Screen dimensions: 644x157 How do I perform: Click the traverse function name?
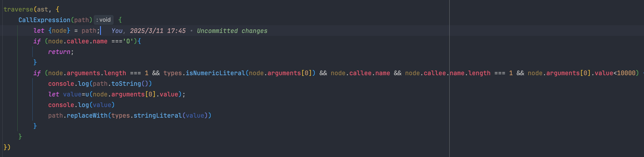(18, 10)
